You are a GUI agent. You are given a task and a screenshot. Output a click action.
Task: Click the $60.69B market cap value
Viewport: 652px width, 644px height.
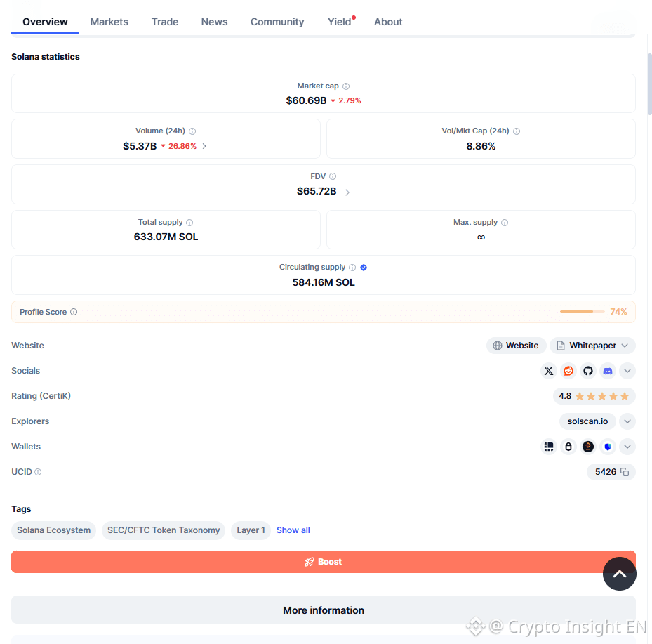pos(306,100)
